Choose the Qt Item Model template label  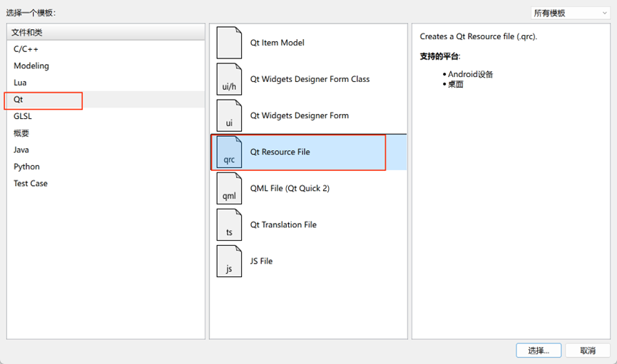click(x=277, y=43)
